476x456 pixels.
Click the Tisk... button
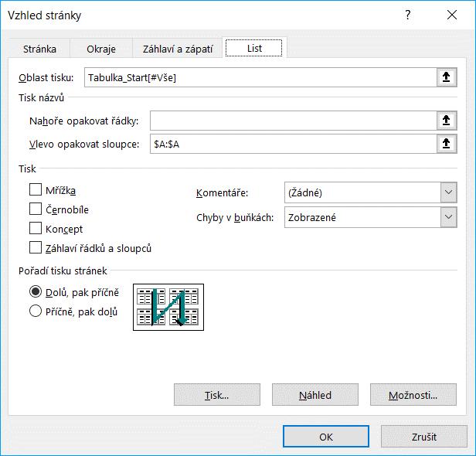(x=217, y=395)
